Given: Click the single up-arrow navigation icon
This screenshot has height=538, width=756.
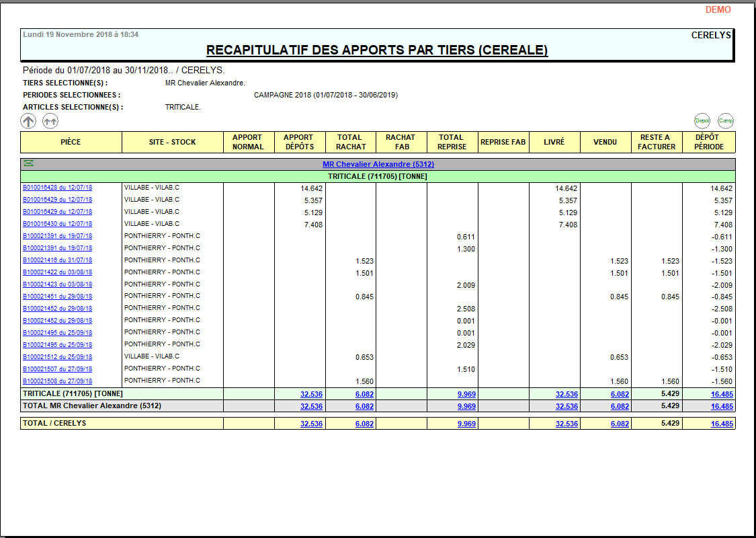Looking at the screenshot, I should (x=28, y=121).
